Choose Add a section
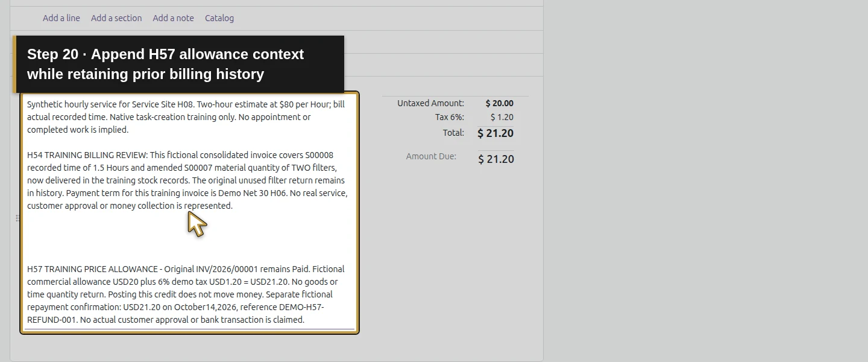868x362 pixels. [116, 18]
